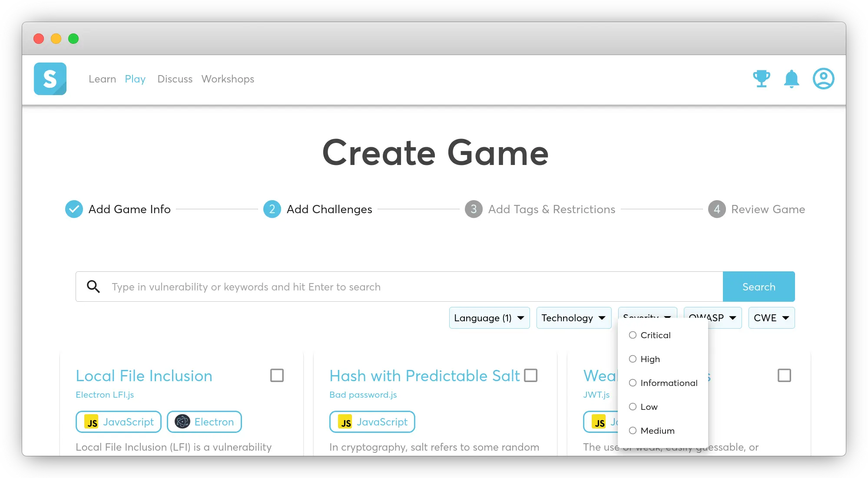Switch to the Learn menu item
The width and height of the screenshot is (868, 478).
tap(102, 79)
